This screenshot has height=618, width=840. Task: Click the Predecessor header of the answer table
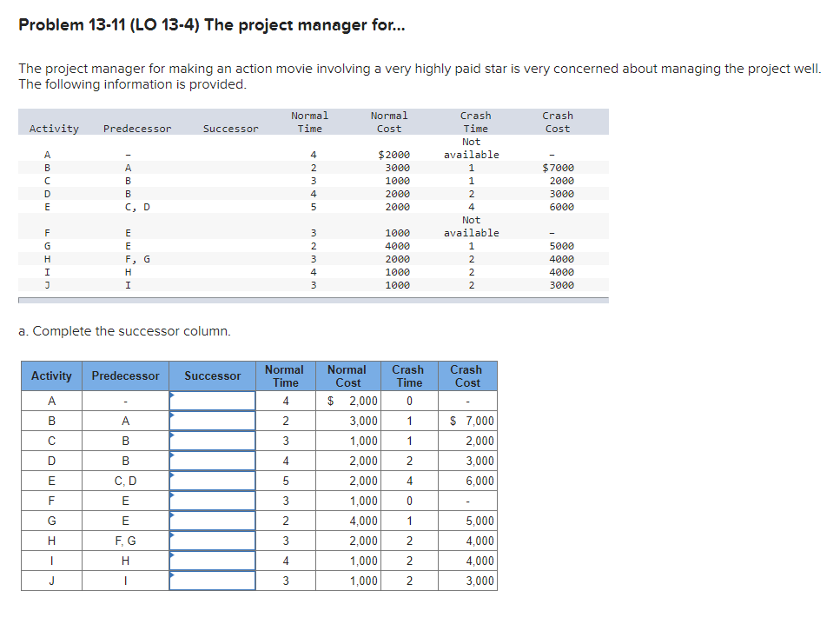(124, 375)
